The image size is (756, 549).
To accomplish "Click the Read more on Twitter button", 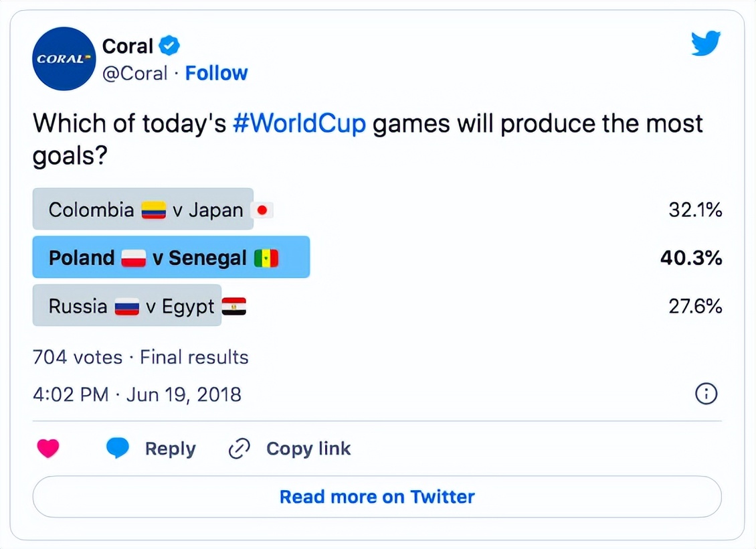I will (x=377, y=497).
